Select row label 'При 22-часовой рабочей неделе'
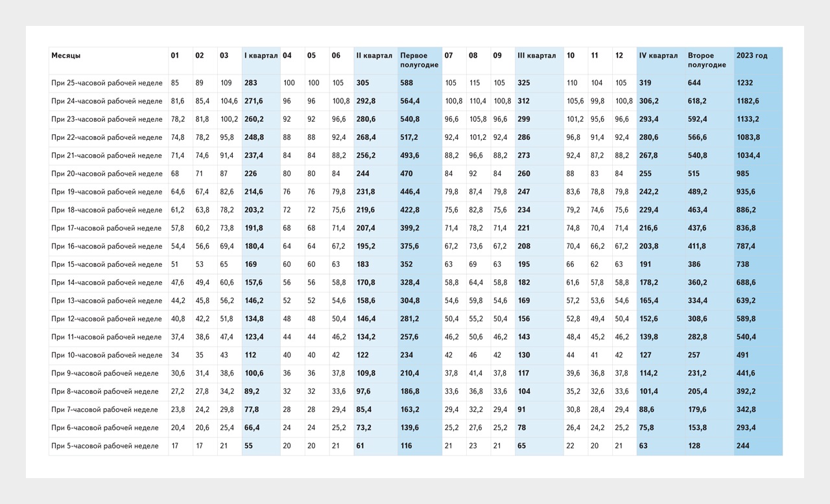This screenshot has width=830, height=504. point(107,137)
